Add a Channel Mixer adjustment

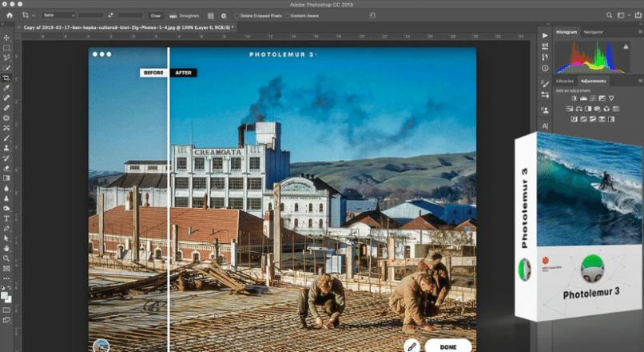click(x=606, y=109)
